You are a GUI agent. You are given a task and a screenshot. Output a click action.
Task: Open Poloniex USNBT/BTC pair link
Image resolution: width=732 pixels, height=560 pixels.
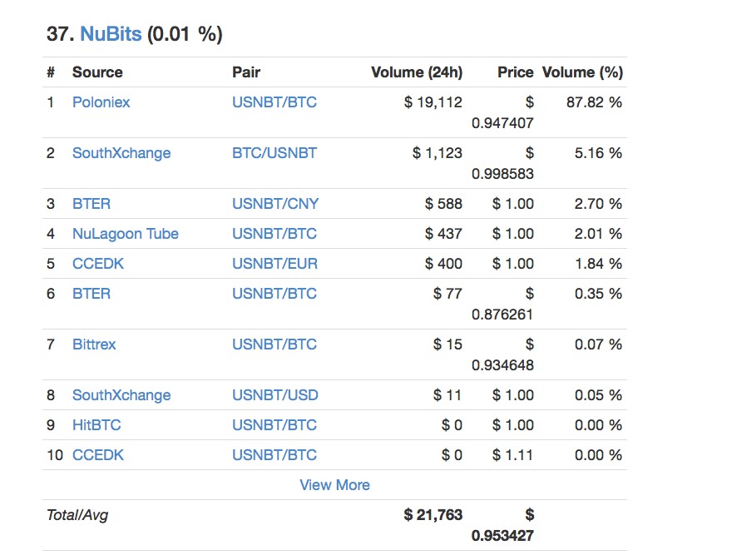[x=274, y=102]
